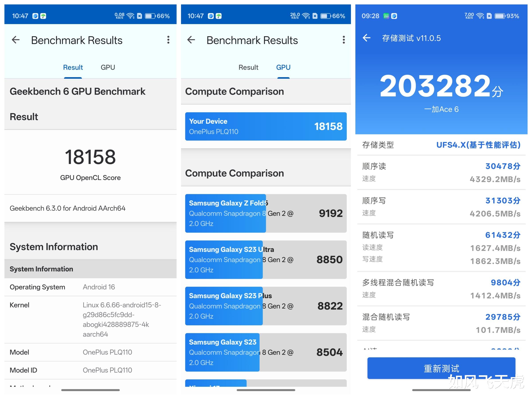The image size is (532, 399).
Task: Select Result tab in middle screen
Action: coord(248,67)
